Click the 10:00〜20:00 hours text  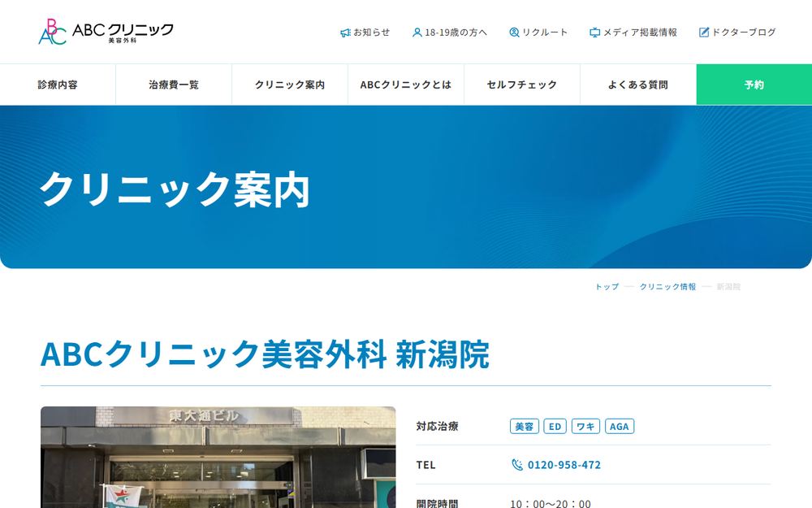click(x=551, y=503)
